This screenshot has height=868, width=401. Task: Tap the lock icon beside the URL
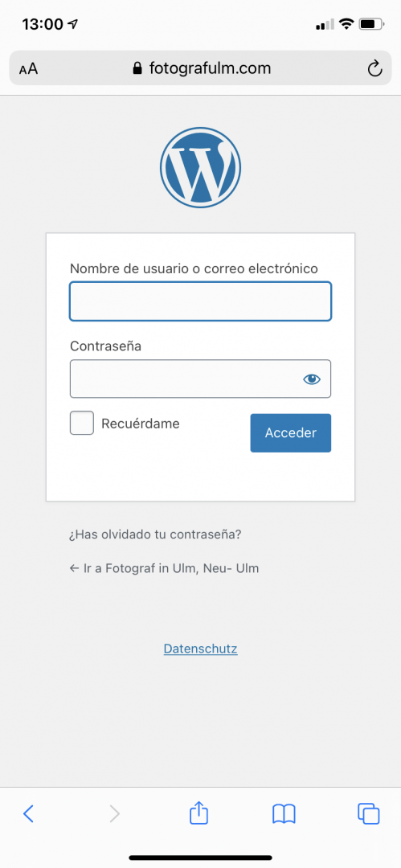[x=137, y=68]
